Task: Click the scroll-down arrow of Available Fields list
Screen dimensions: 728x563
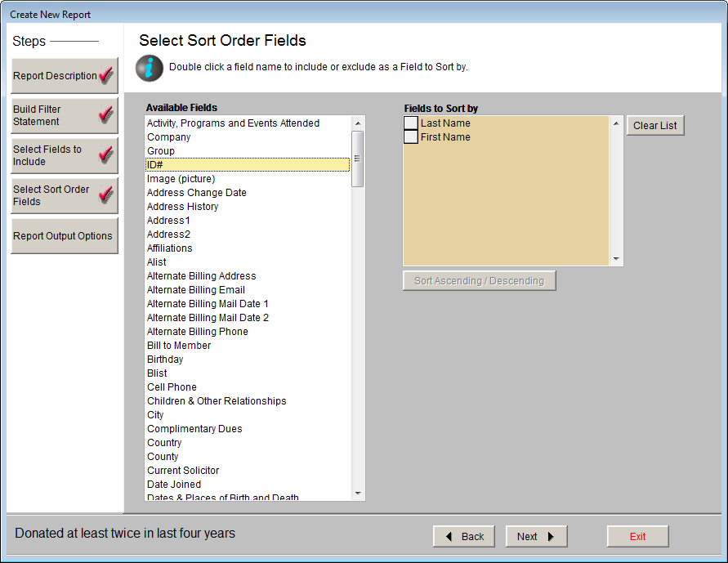Action: [x=357, y=493]
